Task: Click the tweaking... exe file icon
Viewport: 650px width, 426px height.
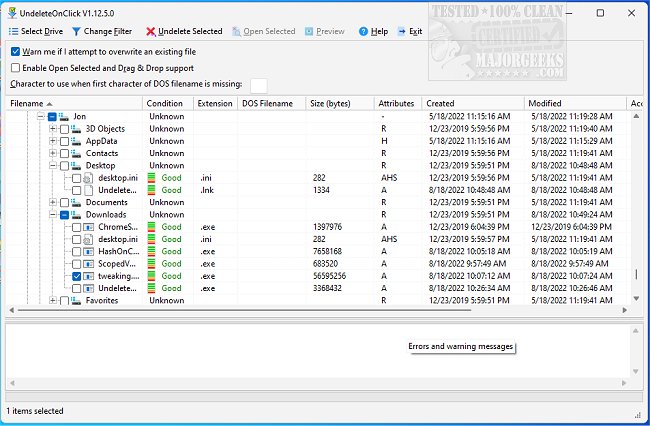Action: point(88,276)
